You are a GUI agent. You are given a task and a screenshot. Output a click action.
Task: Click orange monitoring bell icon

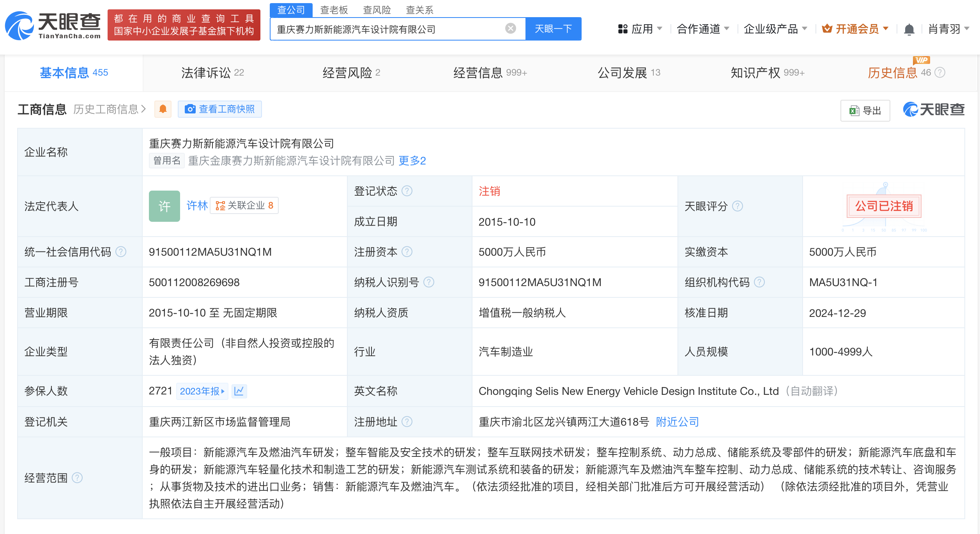(x=163, y=109)
